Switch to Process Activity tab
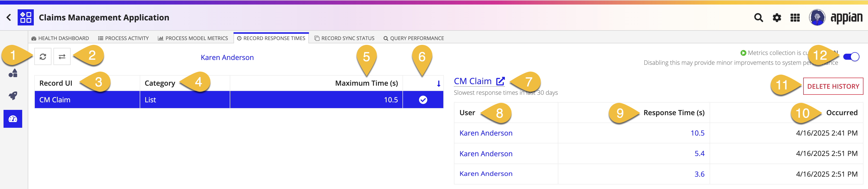The height and width of the screenshot is (189, 868). click(x=123, y=38)
